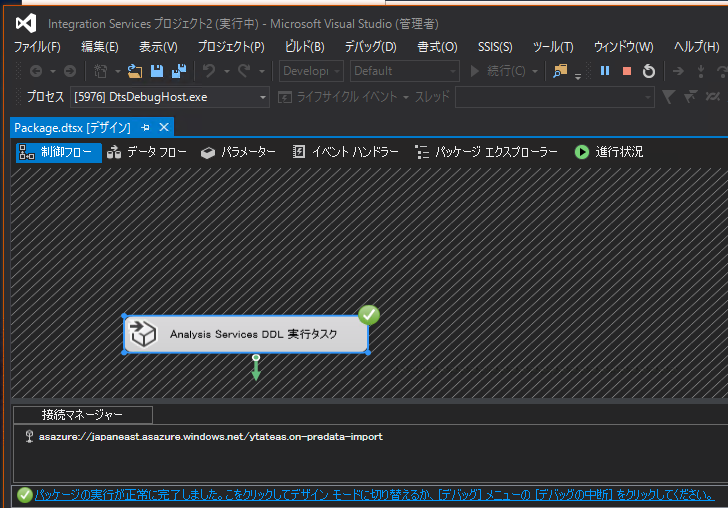Open the プロジェクト(P) menu
728x508 pixels.
coord(231,47)
